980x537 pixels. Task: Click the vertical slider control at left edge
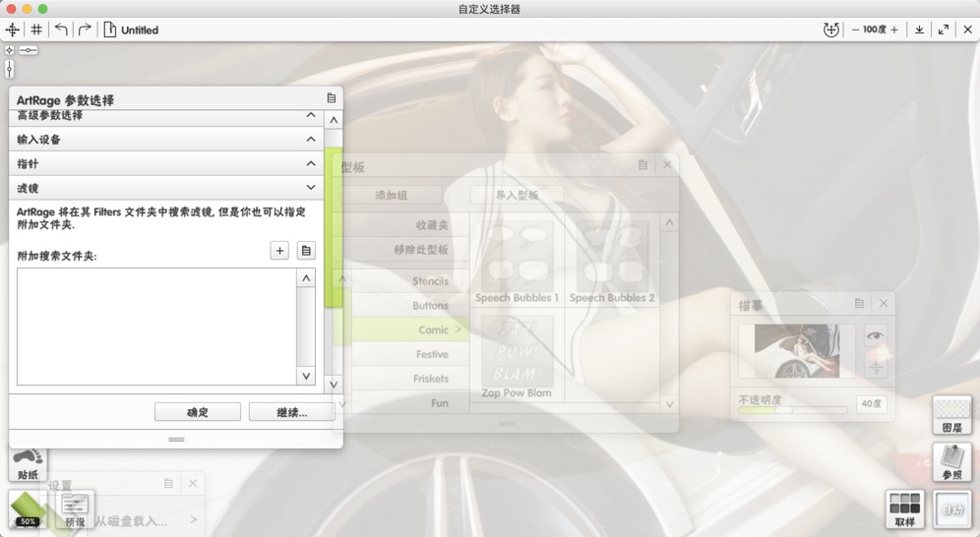click(x=10, y=68)
